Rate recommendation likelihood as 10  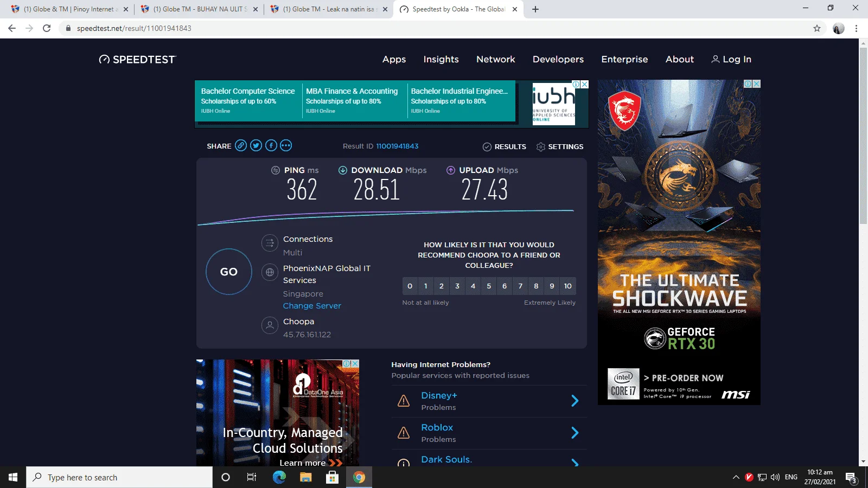click(x=568, y=286)
